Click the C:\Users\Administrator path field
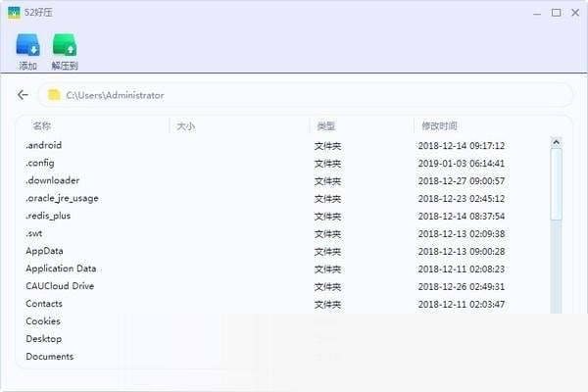 (x=305, y=95)
